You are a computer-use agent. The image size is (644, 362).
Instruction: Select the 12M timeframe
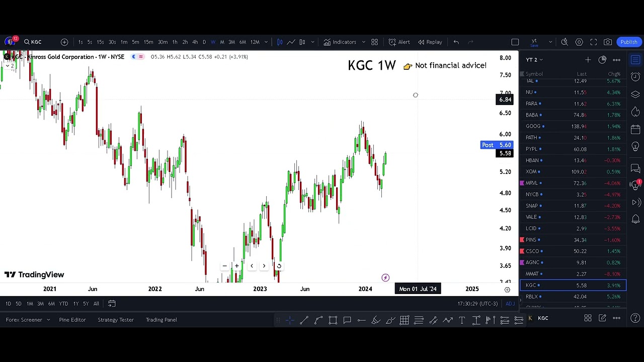click(x=255, y=42)
